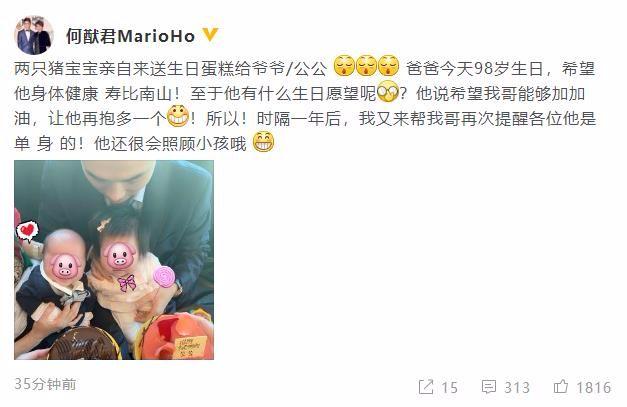
Task: Click the repost count 15
Action: [449, 387]
